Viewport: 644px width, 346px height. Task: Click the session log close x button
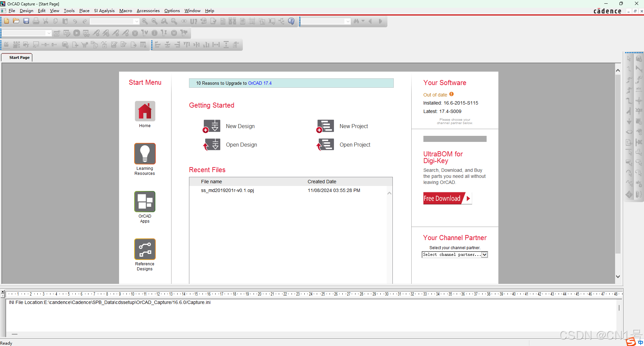3,292
